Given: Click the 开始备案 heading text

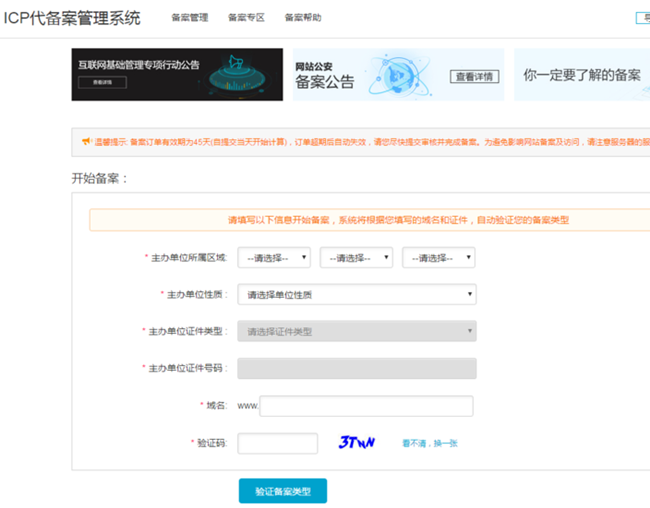Looking at the screenshot, I should click(99, 178).
